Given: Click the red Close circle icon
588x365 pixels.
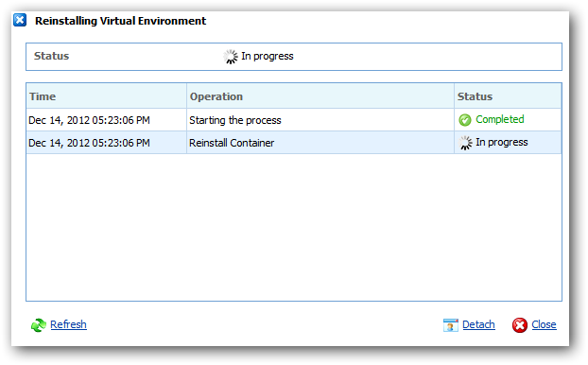Looking at the screenshot, I should pos(520,325).
